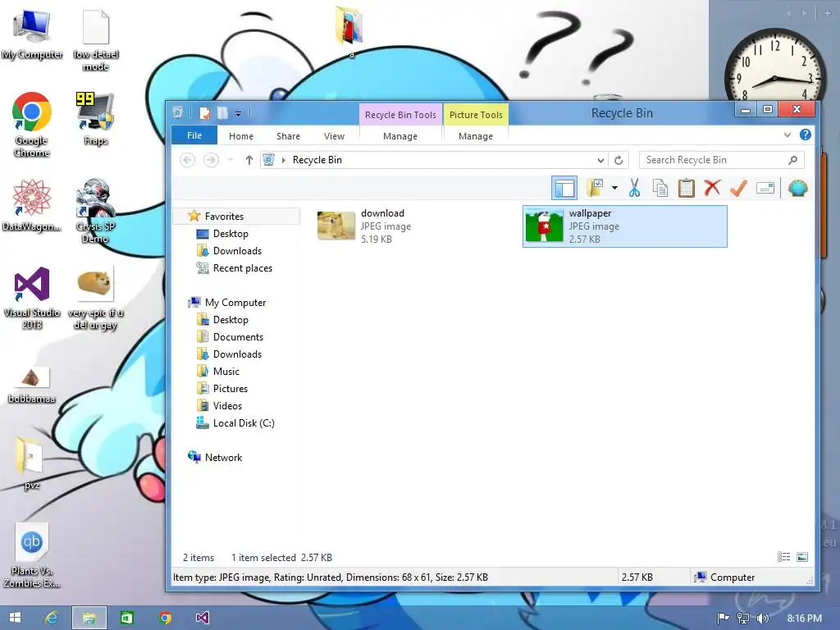The image size is (840, 630).
Task: Select the Recycle Bin Tools contextual tab header
Action: pyautogui.click(x=400, y=115)
